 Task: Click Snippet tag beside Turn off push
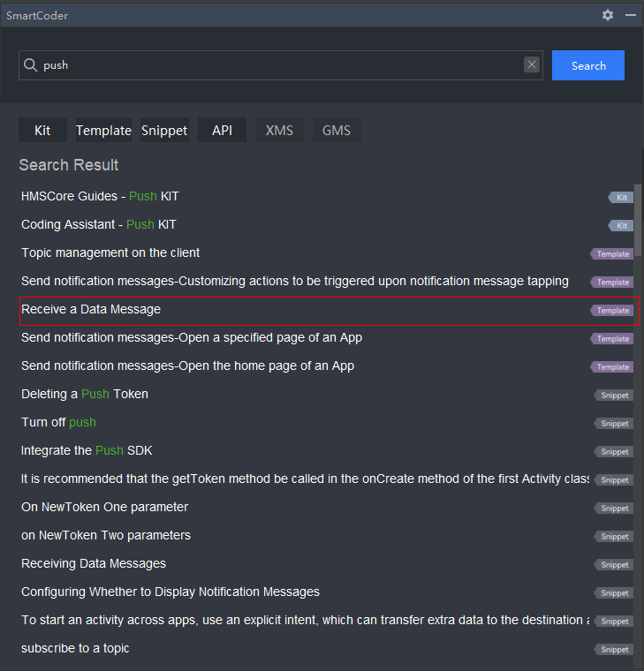point(614,424)
